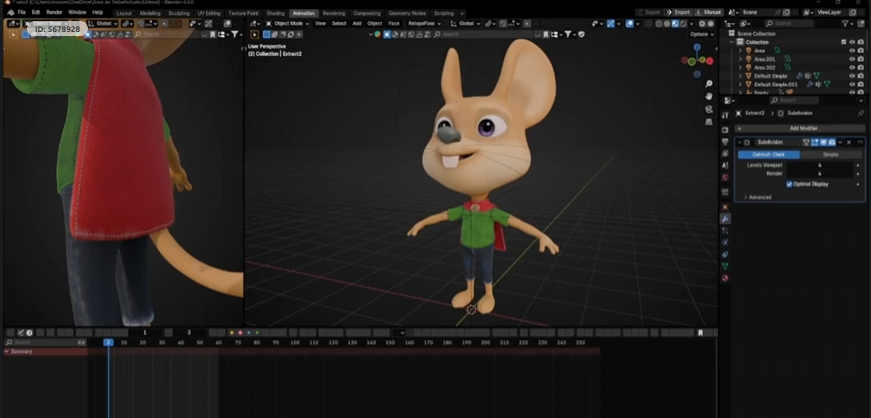Click the pin icon in Properties header
871x418 pixels.
coord(859,113)
